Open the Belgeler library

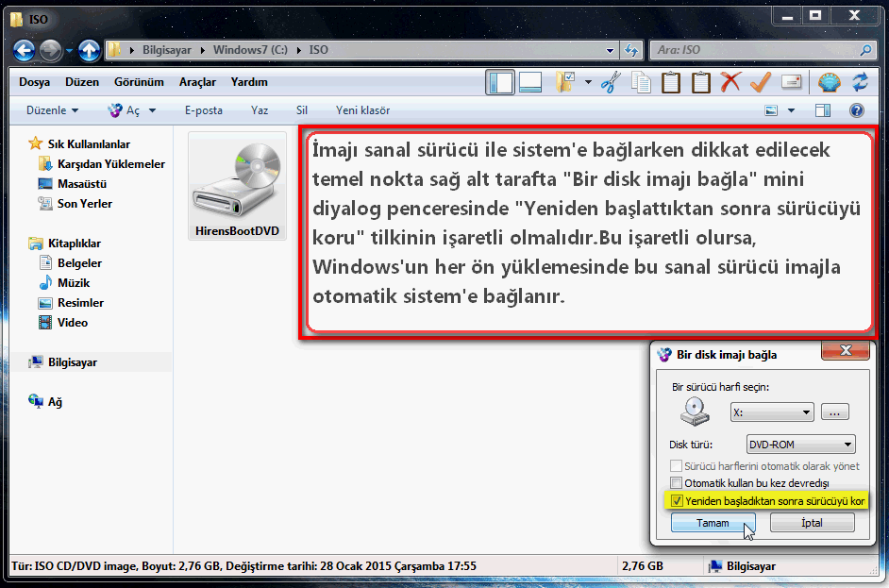[x=79, y=263]
